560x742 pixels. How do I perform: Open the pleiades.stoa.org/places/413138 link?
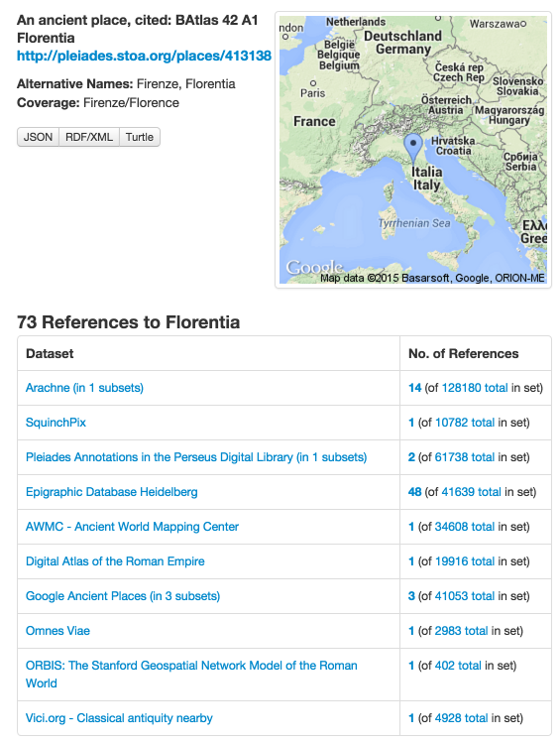(145, 56)
